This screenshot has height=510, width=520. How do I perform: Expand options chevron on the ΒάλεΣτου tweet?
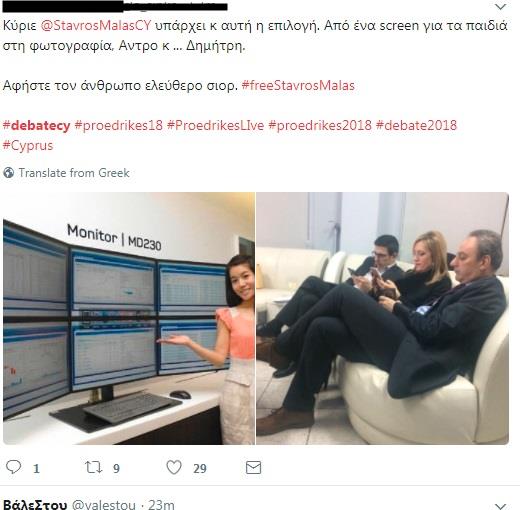pyautogui.click(x=501, y=506)
